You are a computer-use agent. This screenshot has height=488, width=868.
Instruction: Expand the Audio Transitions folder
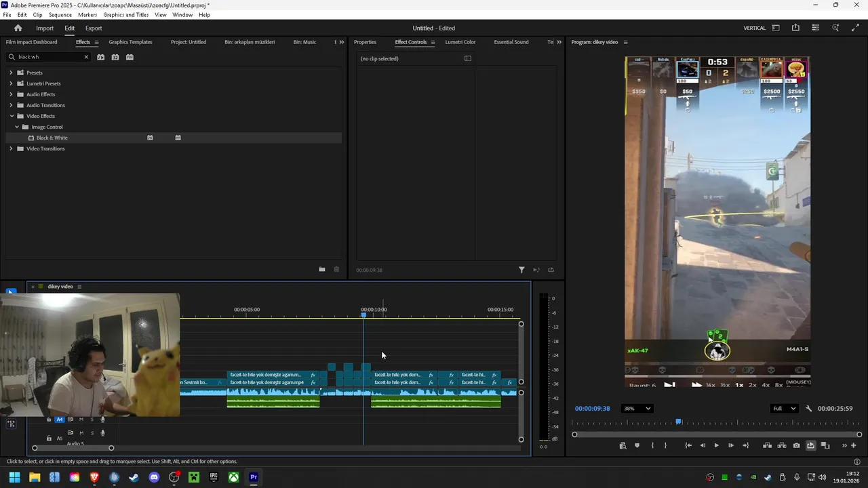pyautogui.click(x=11, y=105)
